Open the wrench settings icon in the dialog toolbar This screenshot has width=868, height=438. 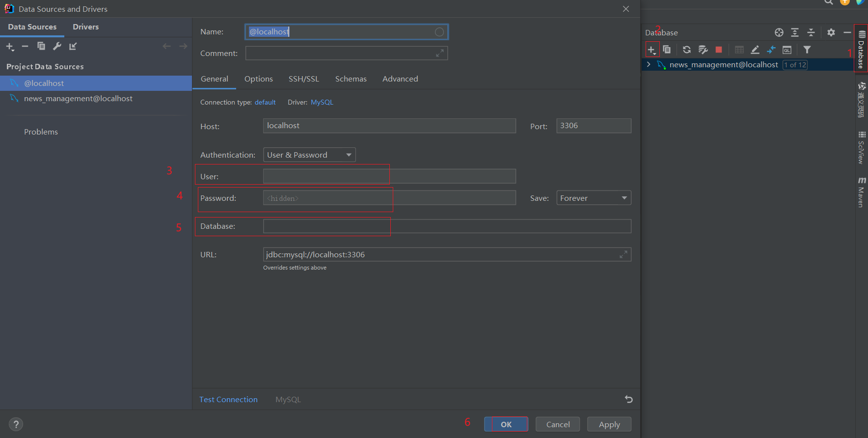pyautogui.click(x=57, y=46)
